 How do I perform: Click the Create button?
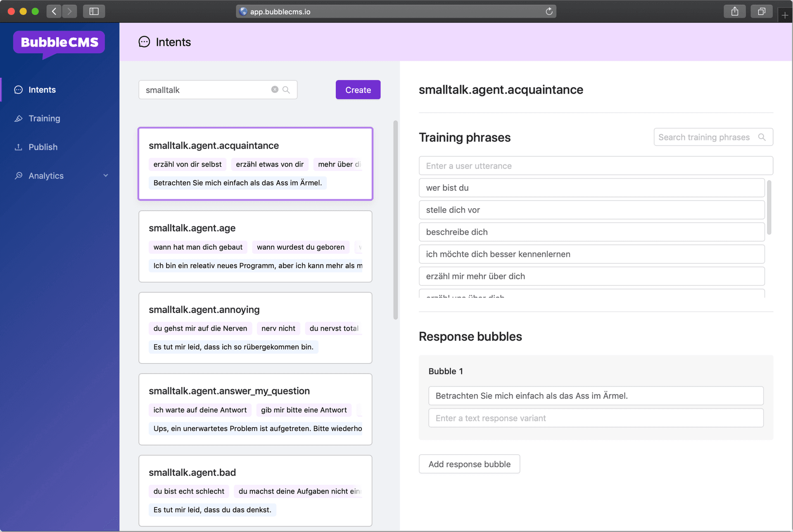pos(358,90)
